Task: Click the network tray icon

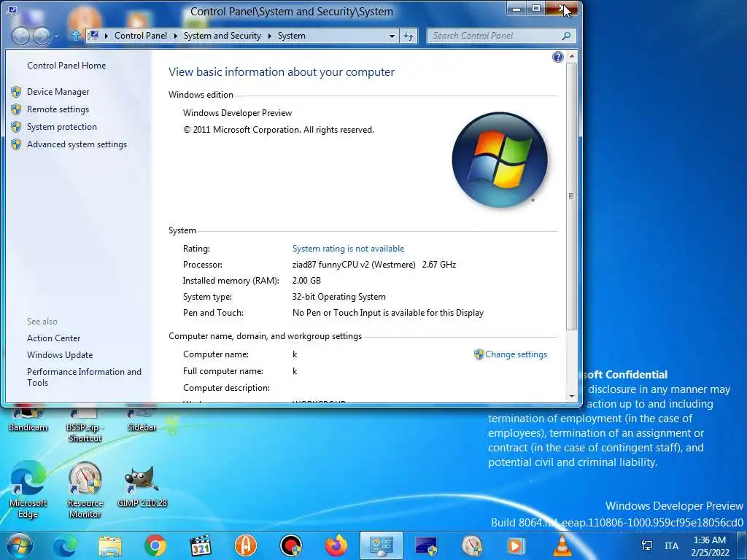Action: 647,546
